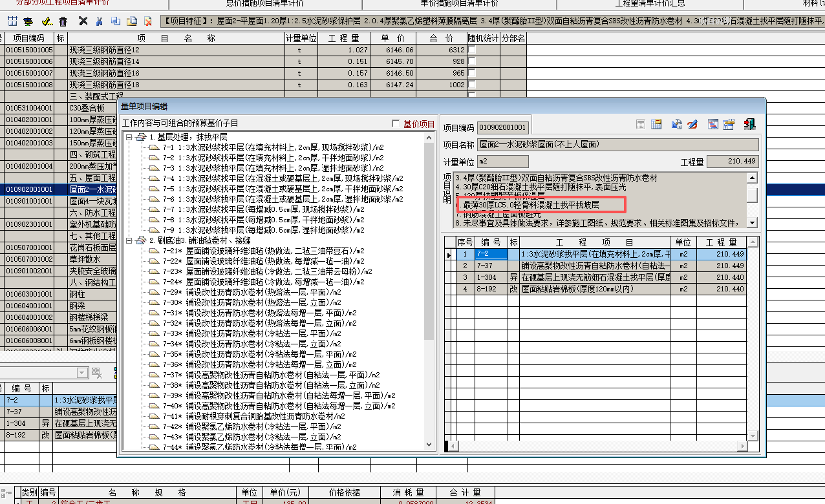Screen dimensions: 825x504
Task: Select tree item 7-43* 铺设聚氯乙烯防水卷材
Action: pyautogui.click(x=252, y=437)
